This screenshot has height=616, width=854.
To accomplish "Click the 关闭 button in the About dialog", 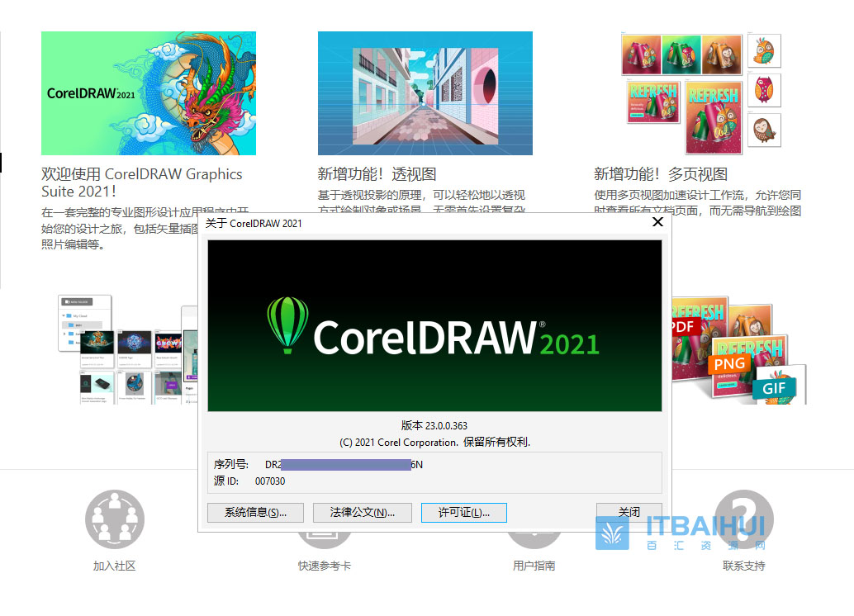I will (x=629, y=512).
